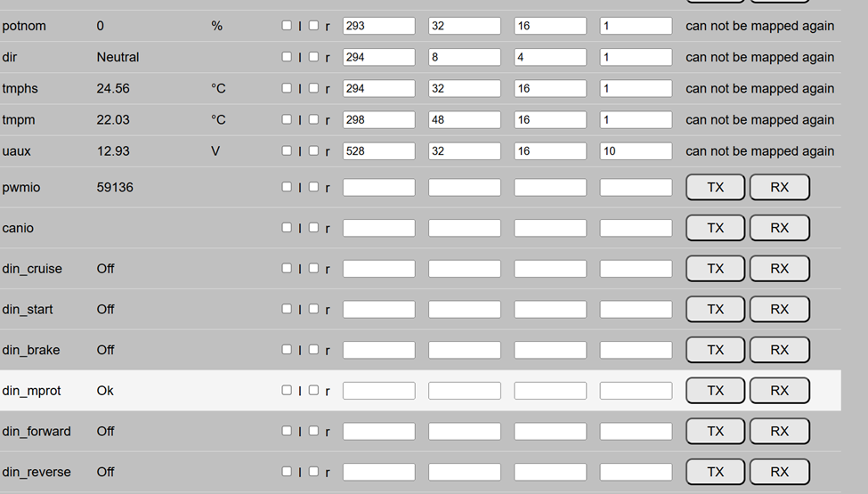Viewport: 868px width, 494px height.
Task: Toggle the 'l' checkbox for canio
Action: pyautogui.click(x=287, y=228)
